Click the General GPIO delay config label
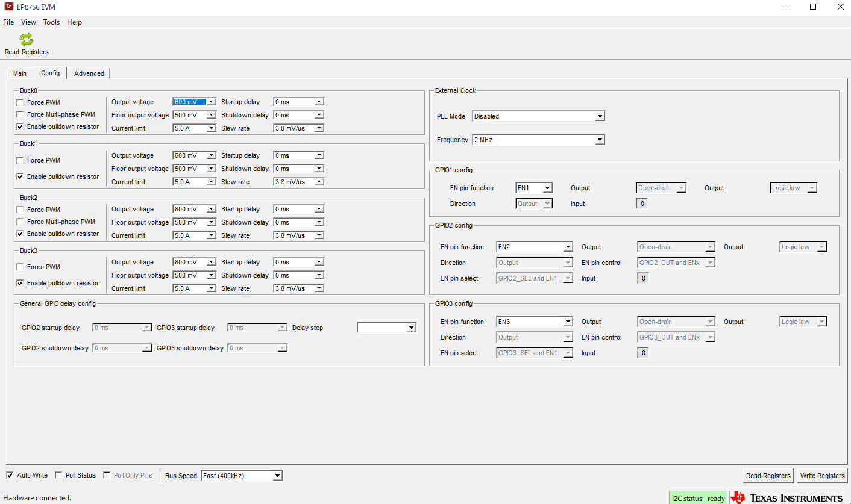The image size is (851, 504). tap(58, 303)
